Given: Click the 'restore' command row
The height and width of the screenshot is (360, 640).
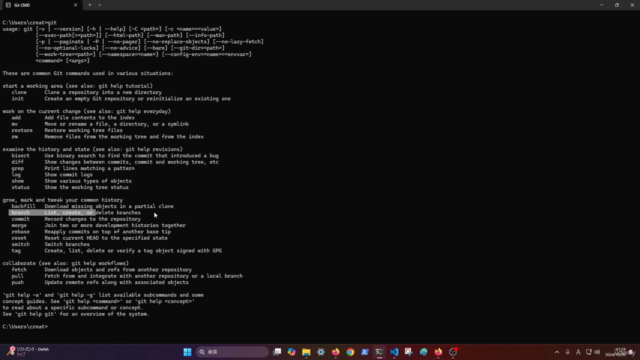Looking at the screenshot, I should 67,130.
